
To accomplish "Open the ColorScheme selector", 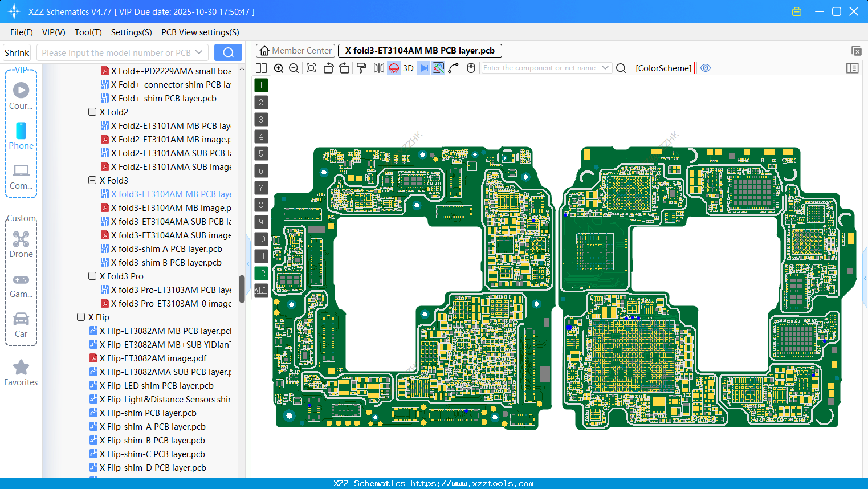I will (663, 68).
